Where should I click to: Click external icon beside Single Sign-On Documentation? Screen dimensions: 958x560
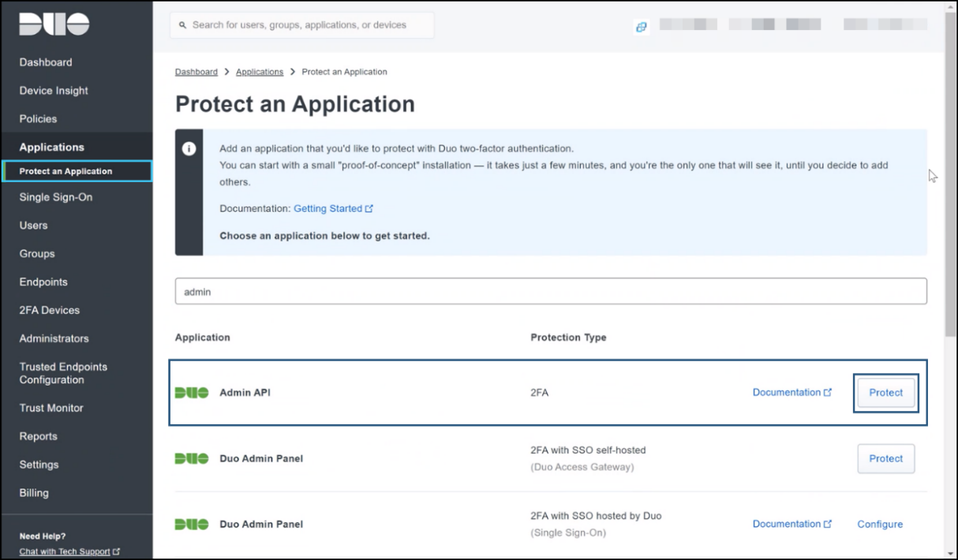coord(828,525)
